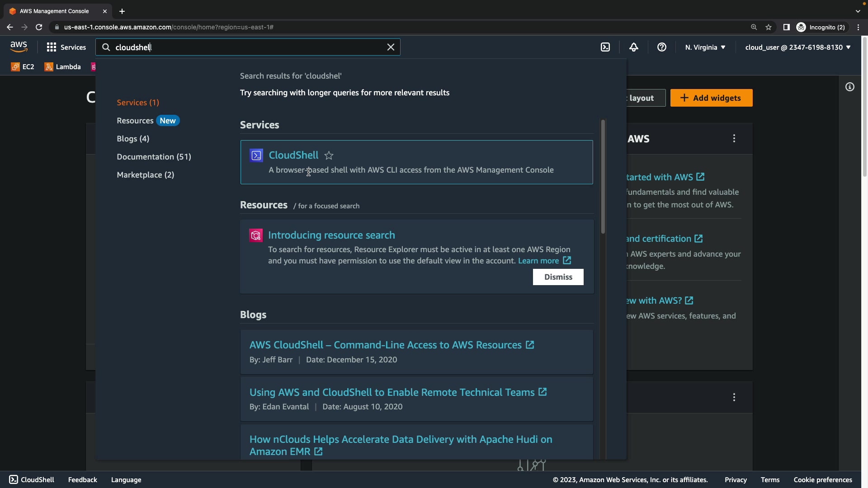Click the AWS logo home icon
The image size is (868, 488).
pos(19,47)
